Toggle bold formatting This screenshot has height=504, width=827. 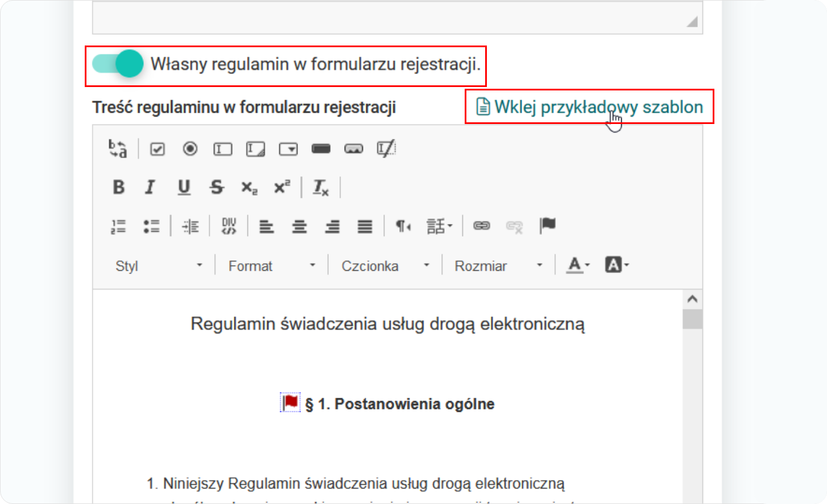point(118,187)
